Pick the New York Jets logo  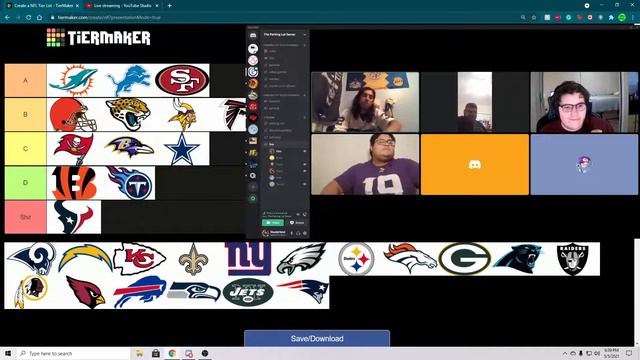coord(248,292)
